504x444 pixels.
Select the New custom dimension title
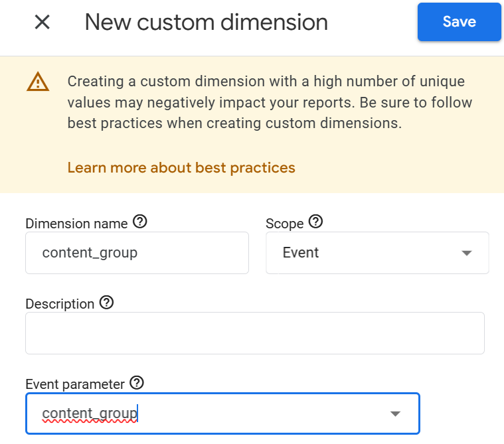[206, 22]
